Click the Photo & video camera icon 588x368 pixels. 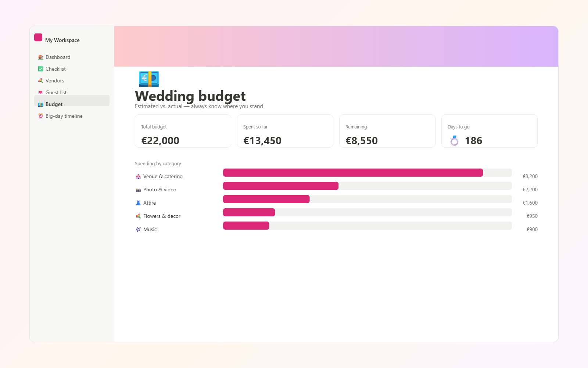(x=138, y=190)
